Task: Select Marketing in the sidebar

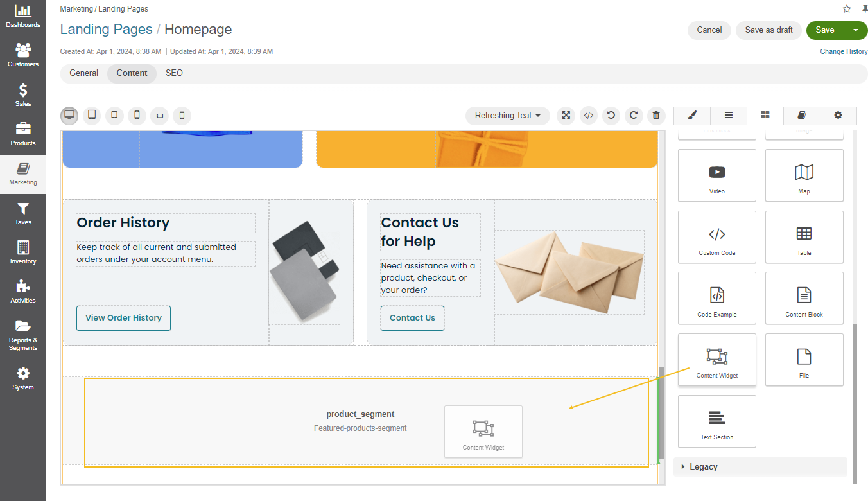Action: 23,174
